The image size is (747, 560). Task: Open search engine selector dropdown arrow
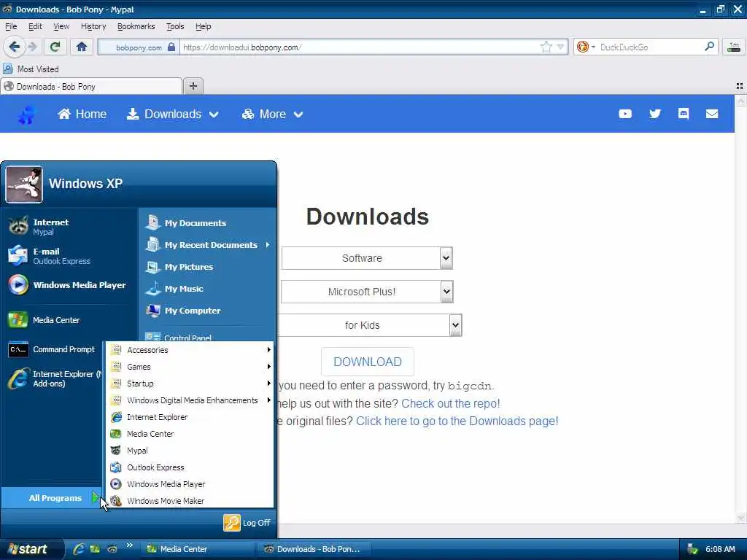593,47
